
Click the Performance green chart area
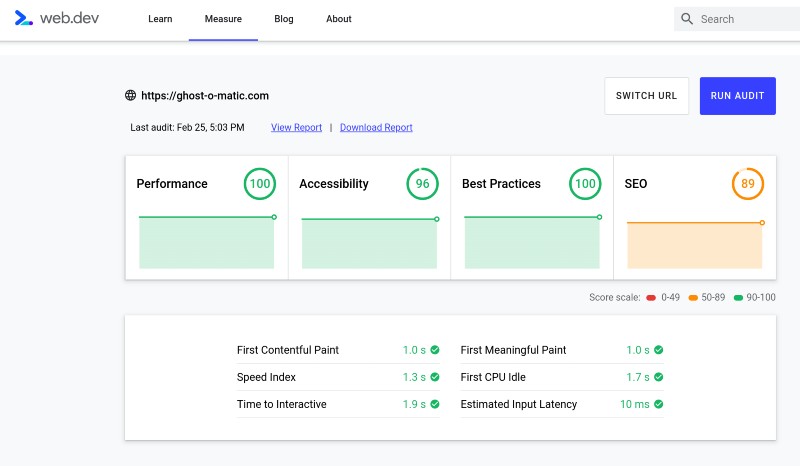tap(207, 243)
